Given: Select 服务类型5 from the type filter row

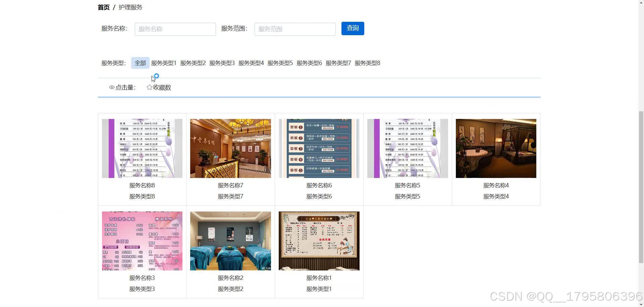Looking at the screenshot, I should pyautogui.click(x=280, y=63).
